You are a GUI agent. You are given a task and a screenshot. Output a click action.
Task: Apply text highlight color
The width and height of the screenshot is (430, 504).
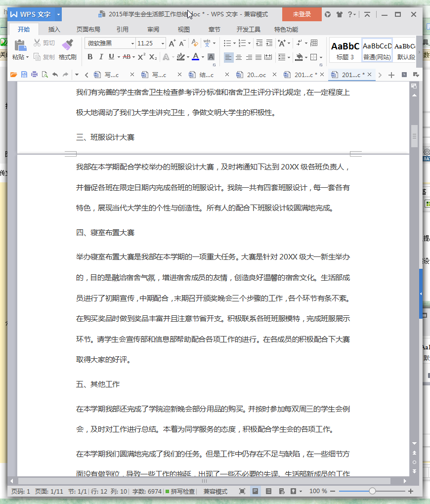click(x=180, y=57)
